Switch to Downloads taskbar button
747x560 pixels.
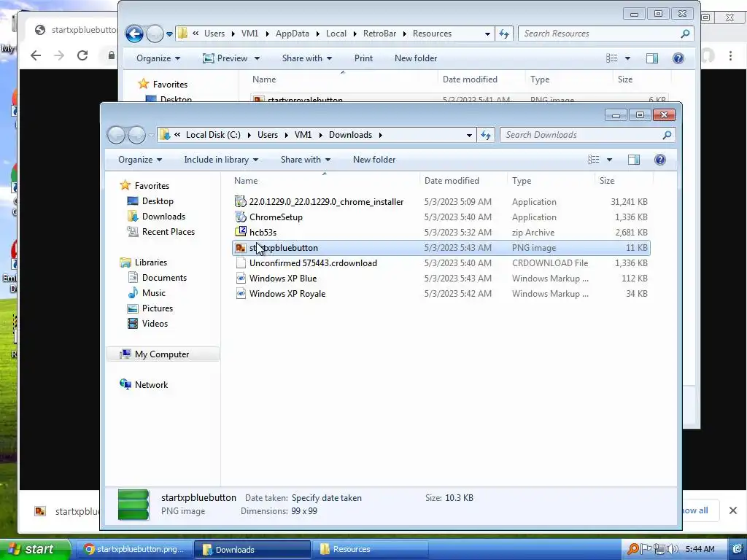pos(252,550)
